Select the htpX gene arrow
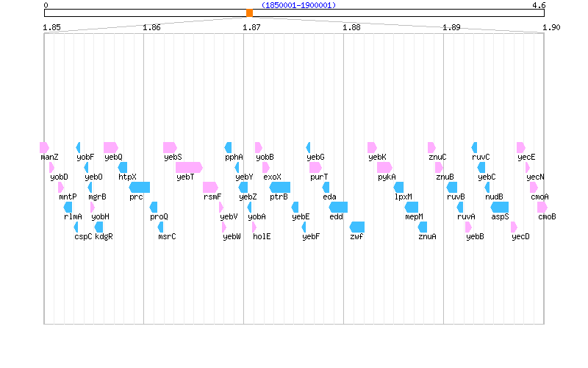Image resolution: width=588 pixels, height=368 pixels. 123,167
